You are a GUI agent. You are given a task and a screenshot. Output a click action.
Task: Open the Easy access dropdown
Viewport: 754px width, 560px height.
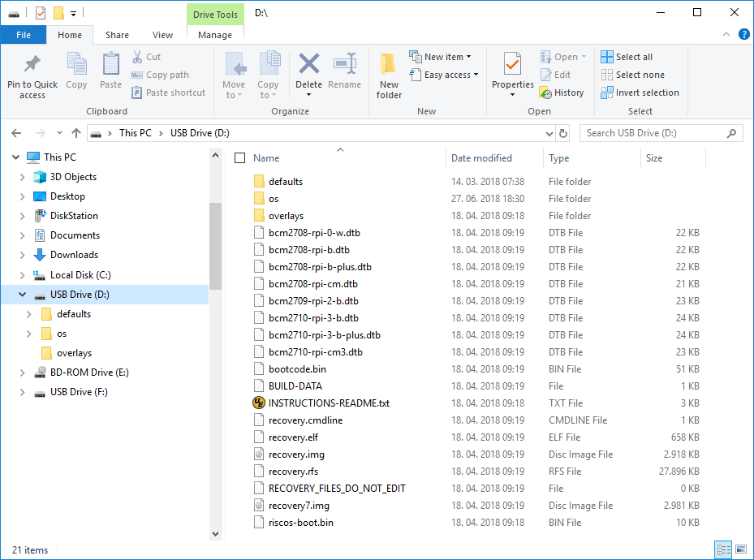(444, 75)
